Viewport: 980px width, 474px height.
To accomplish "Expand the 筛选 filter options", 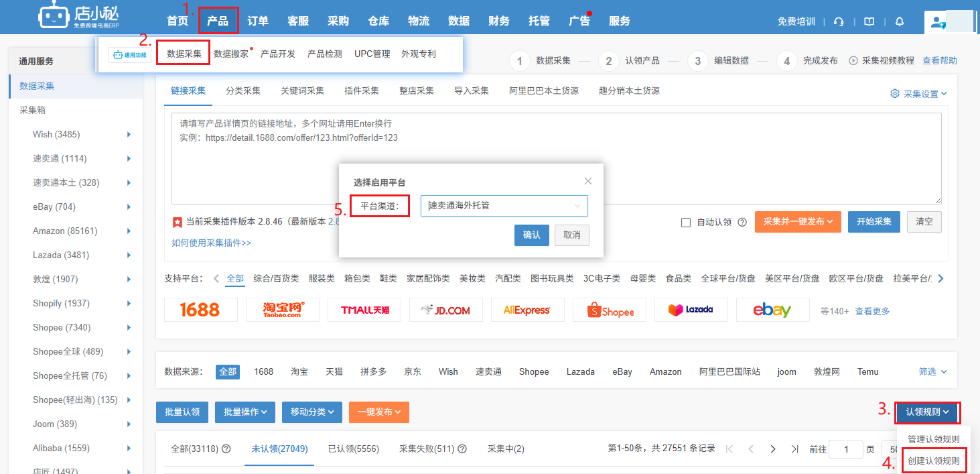I will (933, 371).
